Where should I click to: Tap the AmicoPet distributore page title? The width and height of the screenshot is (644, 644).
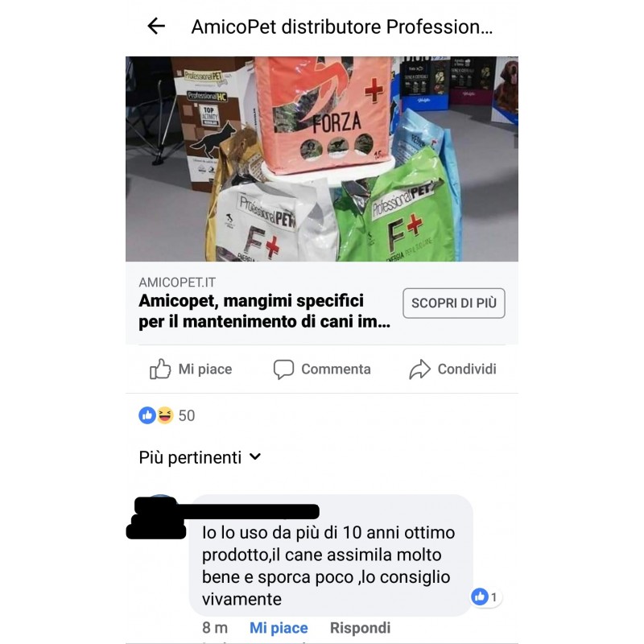point(341,27)
